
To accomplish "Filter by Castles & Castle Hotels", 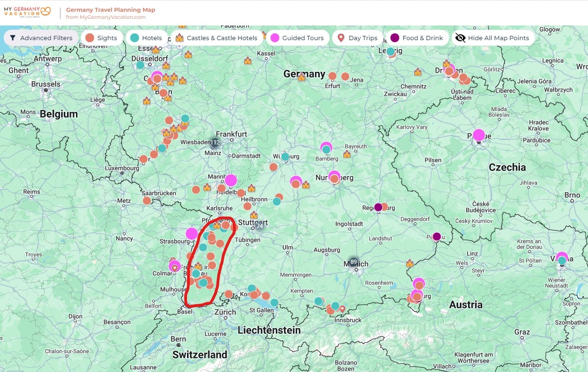I will tap(216, 38).
